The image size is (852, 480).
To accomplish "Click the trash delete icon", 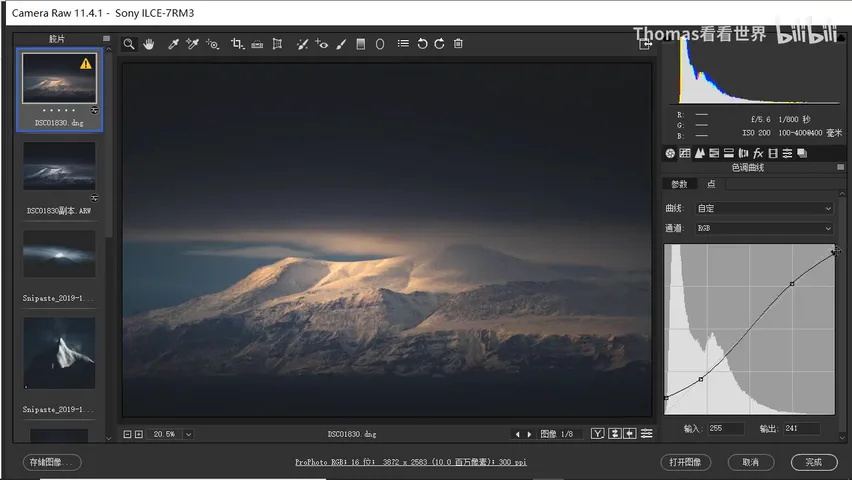I will click(x=458, y=43).
